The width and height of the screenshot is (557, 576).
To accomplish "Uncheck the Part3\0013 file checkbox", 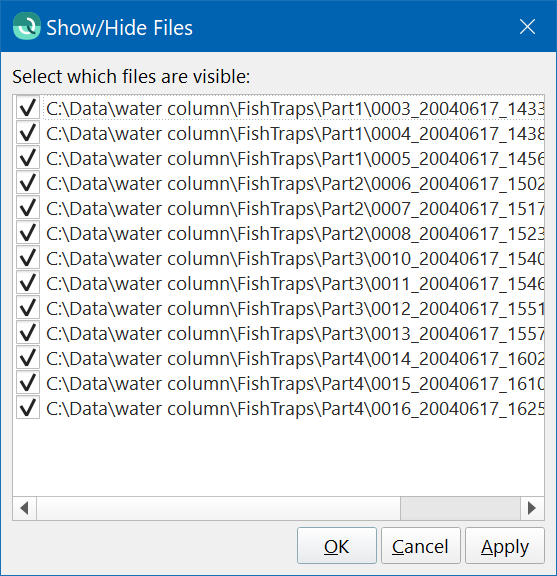I will coord(28,332).
